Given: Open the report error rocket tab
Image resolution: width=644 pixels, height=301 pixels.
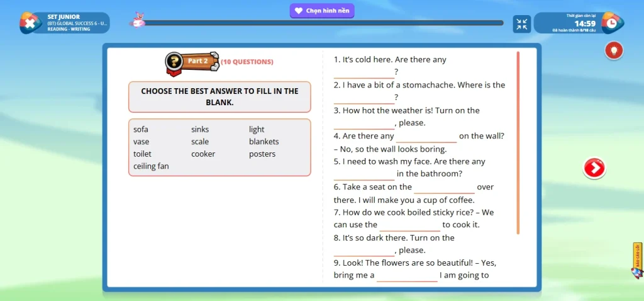Looking at the screenshot, I should click(638, 262).
